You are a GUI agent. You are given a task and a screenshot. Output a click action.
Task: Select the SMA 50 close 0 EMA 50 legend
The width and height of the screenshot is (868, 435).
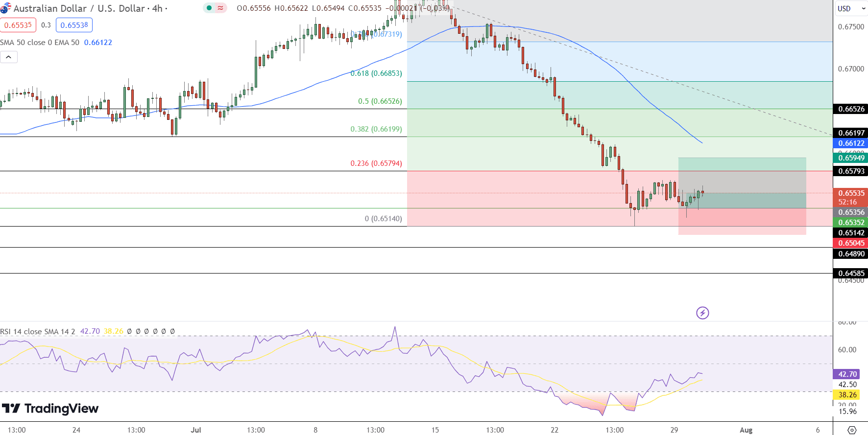pyautogui.click(x=40, y=43)
